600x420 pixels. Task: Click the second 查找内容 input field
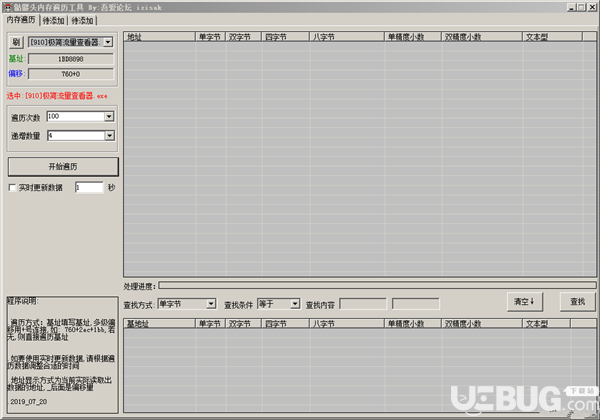pos(416,304)
